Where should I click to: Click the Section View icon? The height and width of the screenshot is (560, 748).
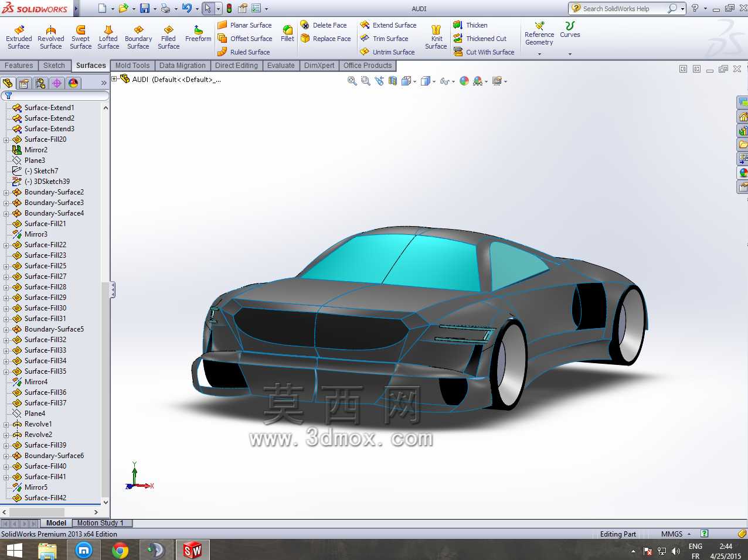click(393, 81)
